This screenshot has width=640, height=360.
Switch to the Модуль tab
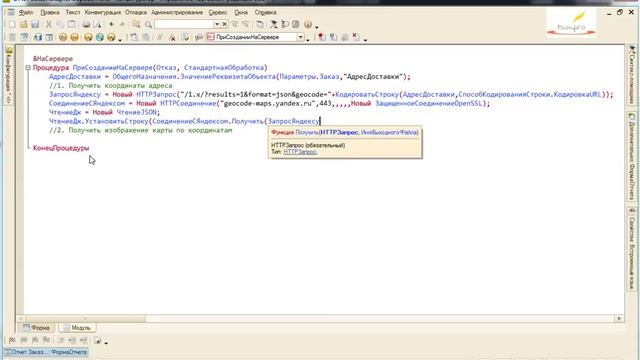click(77, 328)
